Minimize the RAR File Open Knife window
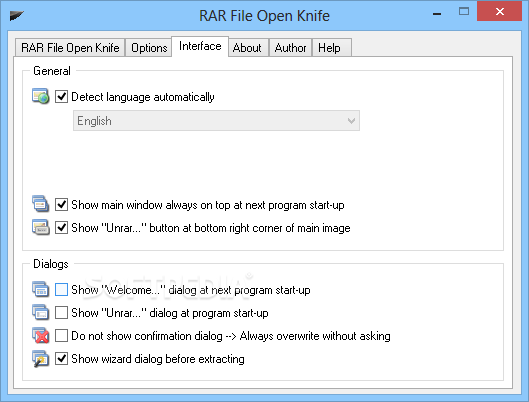 (x=437, y=13)
